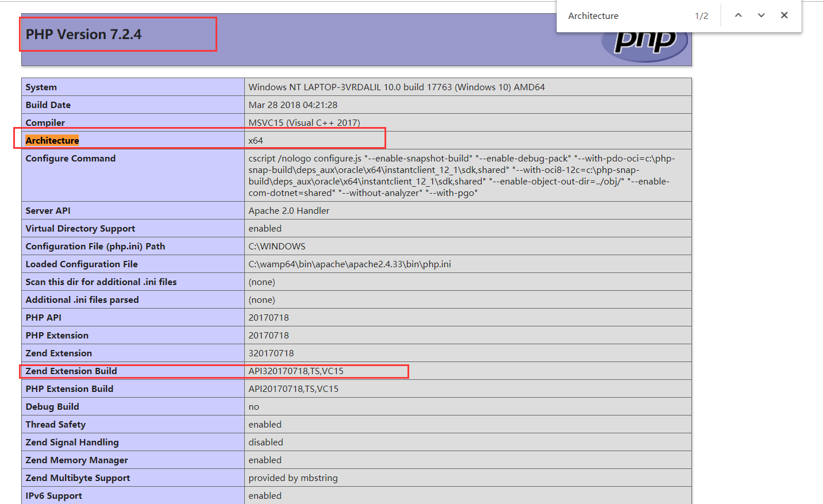Click the (none) value for Scan this dir

(x=262, y=282)
